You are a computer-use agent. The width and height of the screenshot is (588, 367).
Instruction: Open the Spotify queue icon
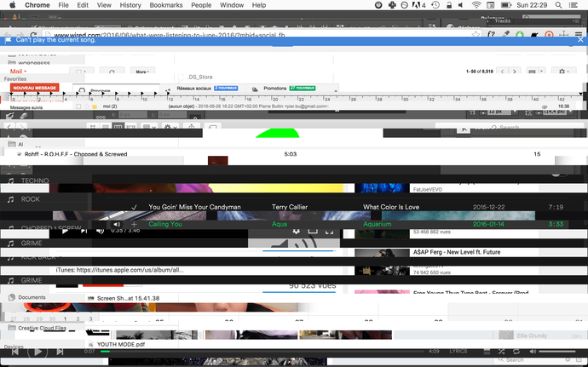487,352
